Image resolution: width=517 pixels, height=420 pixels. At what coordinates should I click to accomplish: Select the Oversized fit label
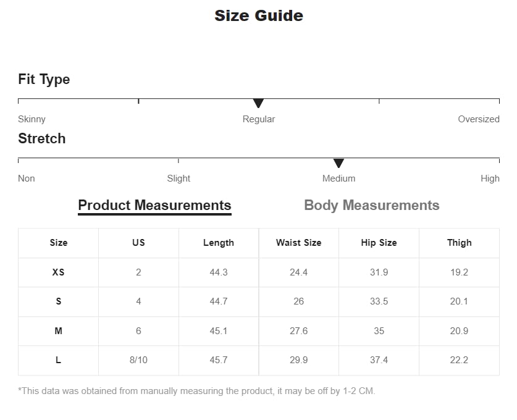tap(478, 119)
